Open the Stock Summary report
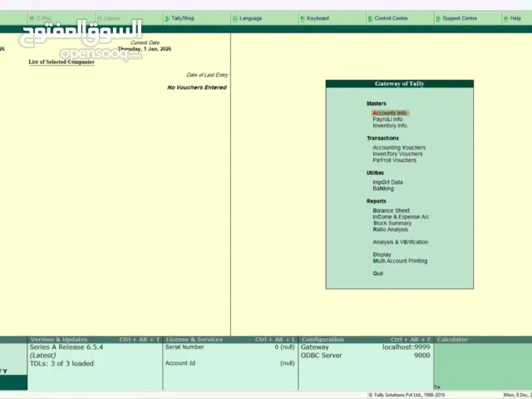Screen dimensions: 532x399 (392, 224)
